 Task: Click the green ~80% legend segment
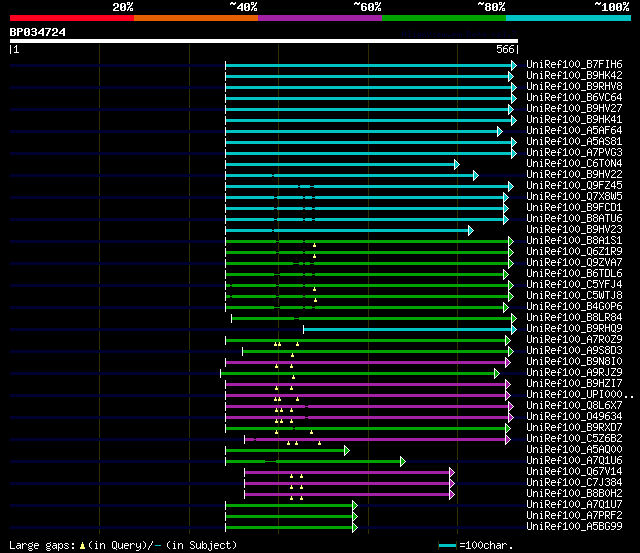[x=444, y=18]
